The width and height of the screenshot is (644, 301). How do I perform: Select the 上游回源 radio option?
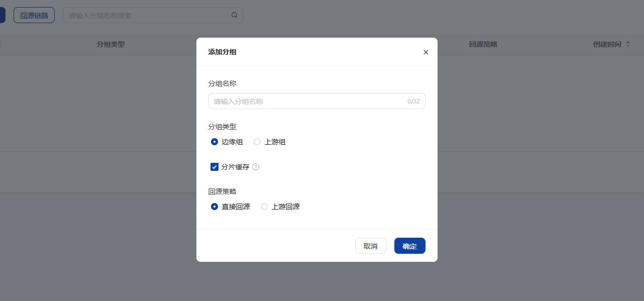[x=264, y=207]
